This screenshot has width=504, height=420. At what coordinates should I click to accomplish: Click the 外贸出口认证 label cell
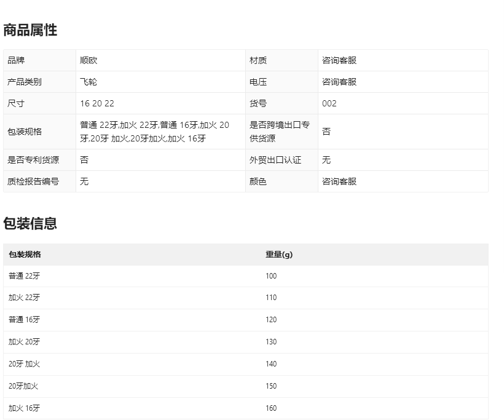(275, 160)
